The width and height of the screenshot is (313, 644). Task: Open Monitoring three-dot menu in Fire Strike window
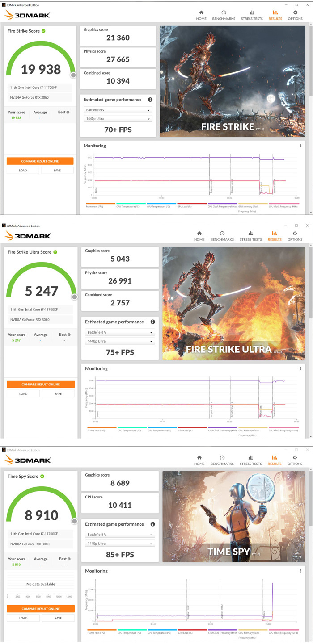300,146
